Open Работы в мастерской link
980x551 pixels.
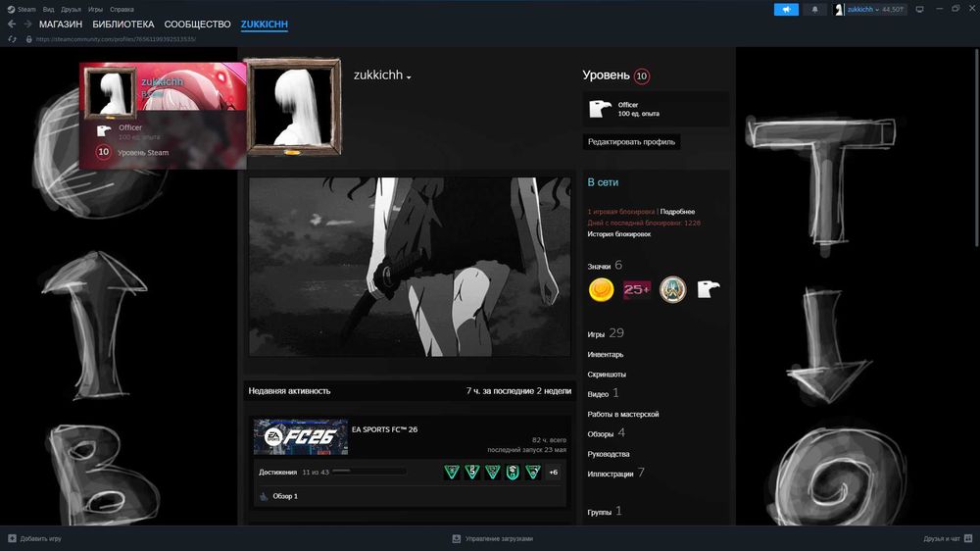(x=622, y=414)
